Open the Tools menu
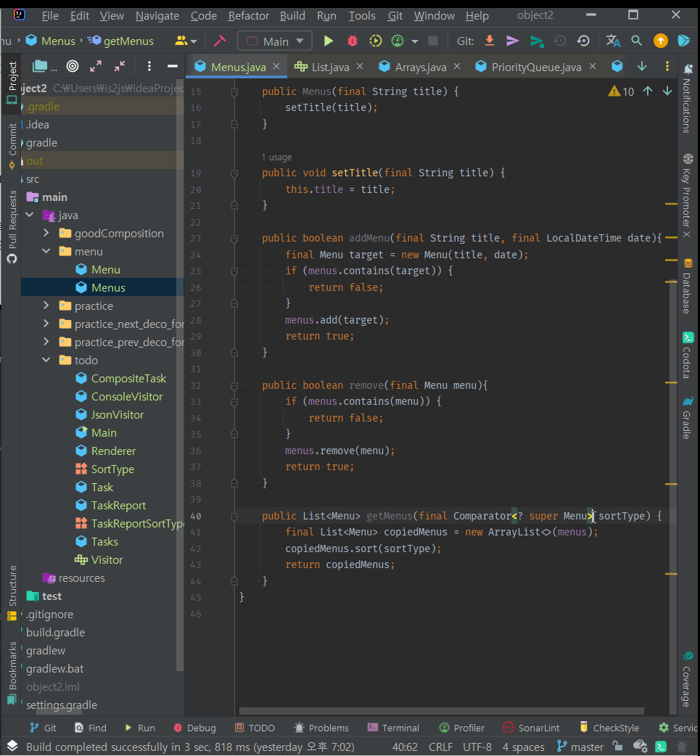The width and height of the screenshot is (700, 756). tap(361, 15)
